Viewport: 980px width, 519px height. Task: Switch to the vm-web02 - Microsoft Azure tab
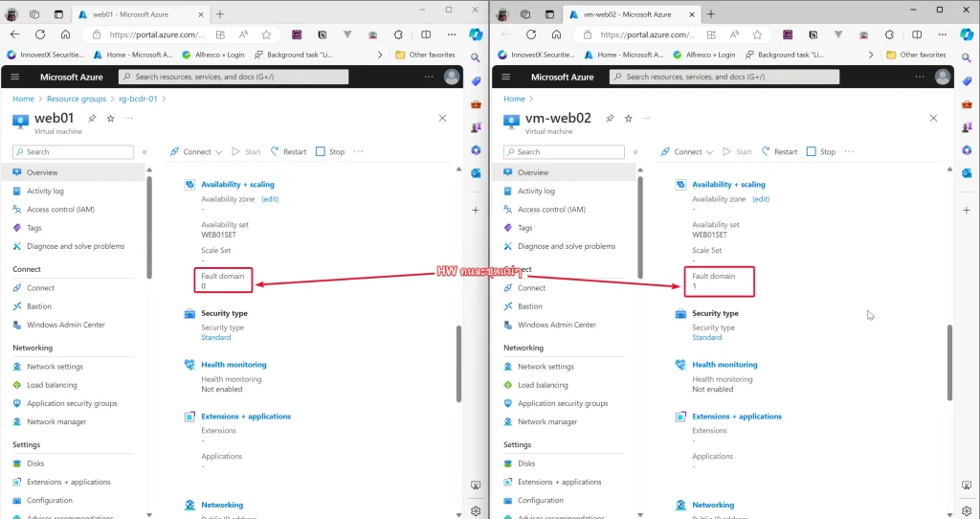pos(632,14)
